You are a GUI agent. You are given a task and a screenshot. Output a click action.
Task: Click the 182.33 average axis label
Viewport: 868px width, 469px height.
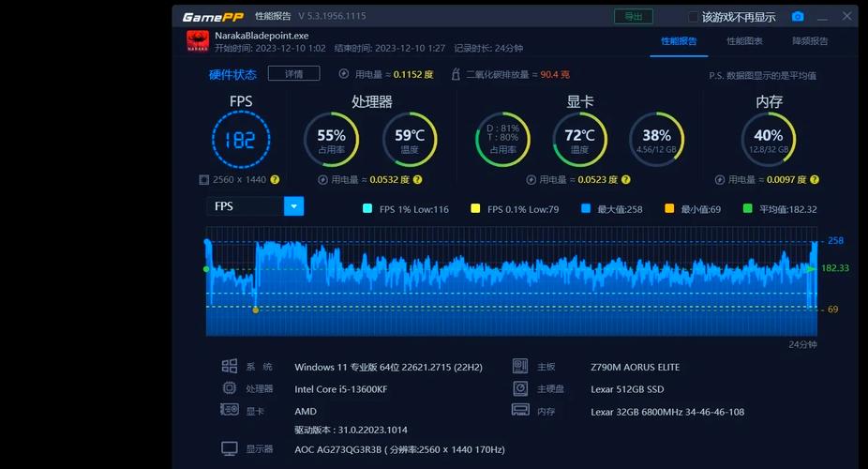[835, 268]
